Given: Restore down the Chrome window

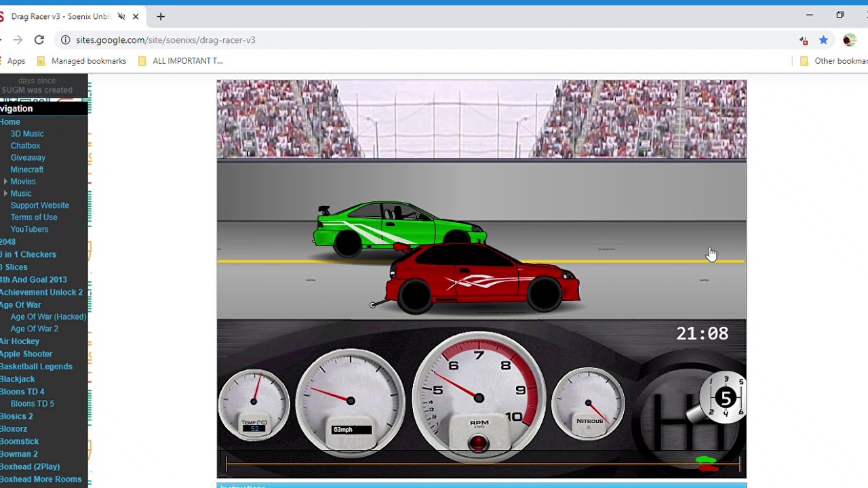Looking at the screenshot, I should pyautogui.click(x=840, y=15).
